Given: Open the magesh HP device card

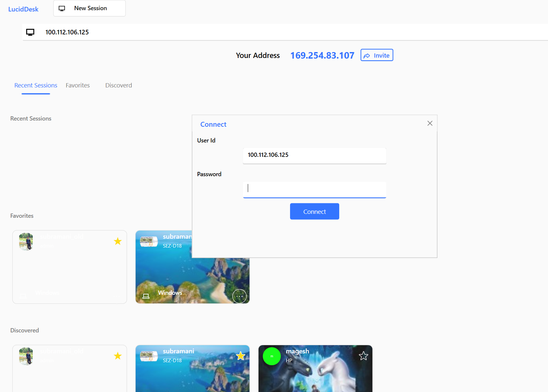Looking at the screenshot, I should click(315, 368).
